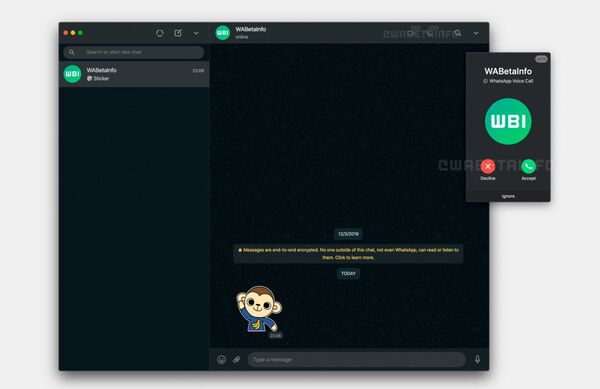The height and width of the screenshot is (389, 600).
Task: Click the 12/3/2019 date label
Action: click(x=348, y=234)
